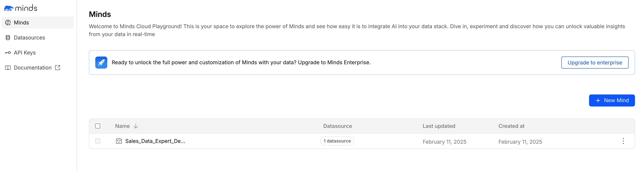Open the three-dot row actions menu
Image resolution: width=644 pixels, height=172 pixels.
point(623,141)
